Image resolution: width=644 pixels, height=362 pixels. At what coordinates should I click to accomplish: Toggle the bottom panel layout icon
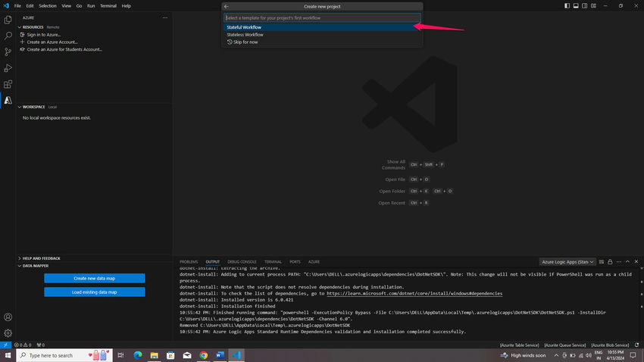(576, 6)
